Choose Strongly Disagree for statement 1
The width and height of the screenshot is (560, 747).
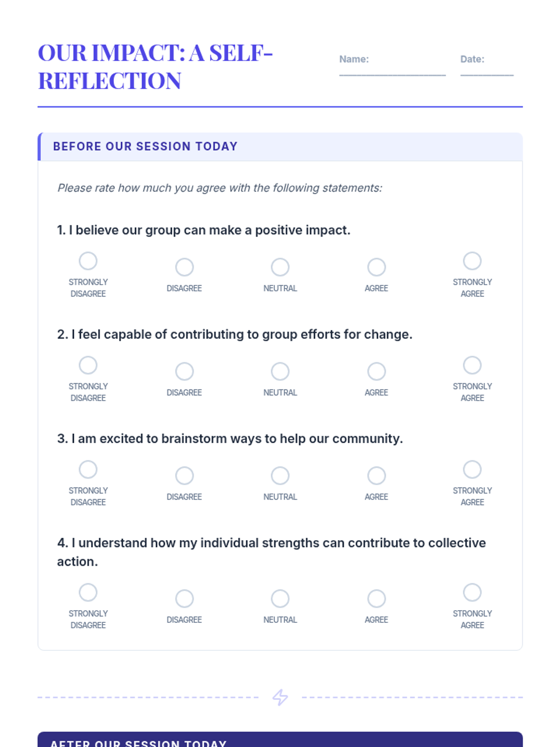tap(88, 261)
